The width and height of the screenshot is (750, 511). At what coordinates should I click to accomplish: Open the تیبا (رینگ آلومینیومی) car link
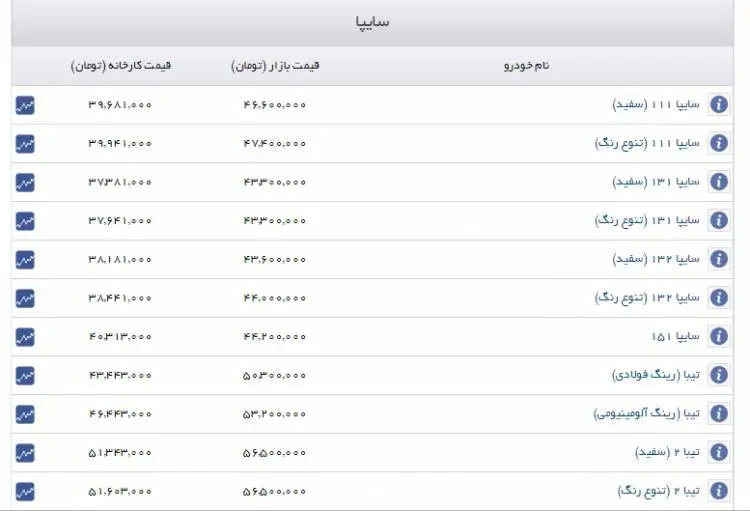(x=647, y=414)
